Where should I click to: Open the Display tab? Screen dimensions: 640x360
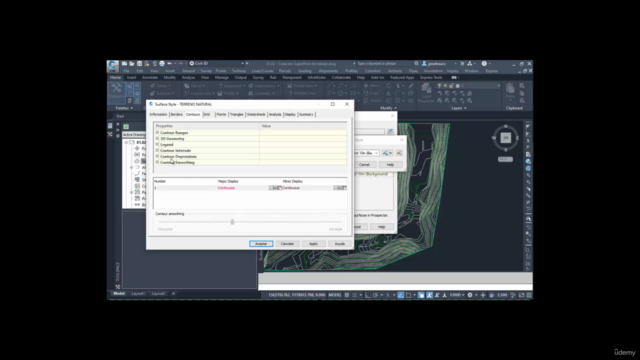[x=290, y=115]
